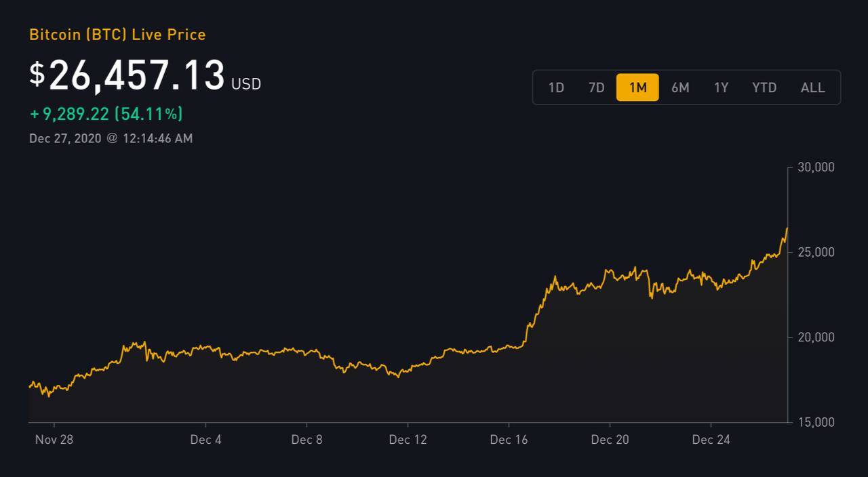Select the 1D time range tab

point(556,87)
